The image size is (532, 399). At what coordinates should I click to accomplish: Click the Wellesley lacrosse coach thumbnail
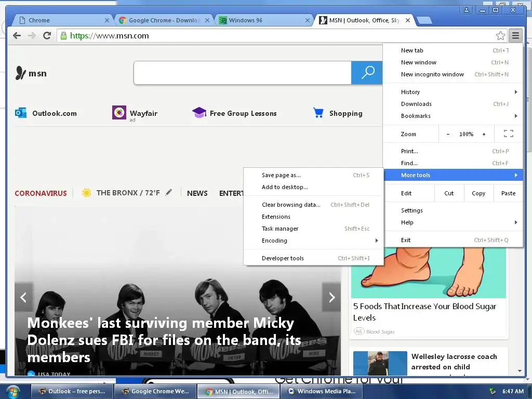click(380, 363)
